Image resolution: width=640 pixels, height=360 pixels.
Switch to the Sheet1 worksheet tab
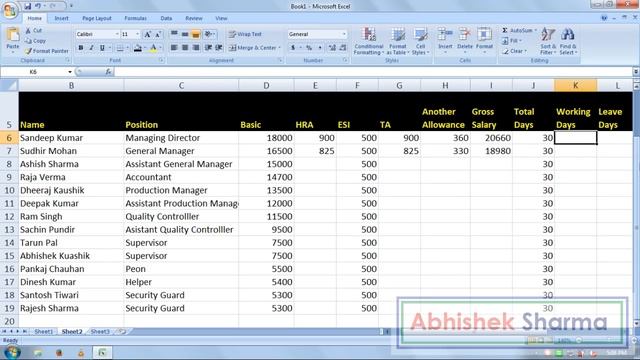coord(43,332)
